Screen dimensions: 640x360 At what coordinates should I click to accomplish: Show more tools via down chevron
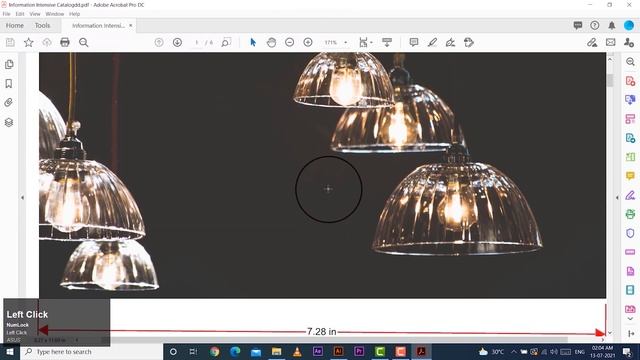(630, 319)
